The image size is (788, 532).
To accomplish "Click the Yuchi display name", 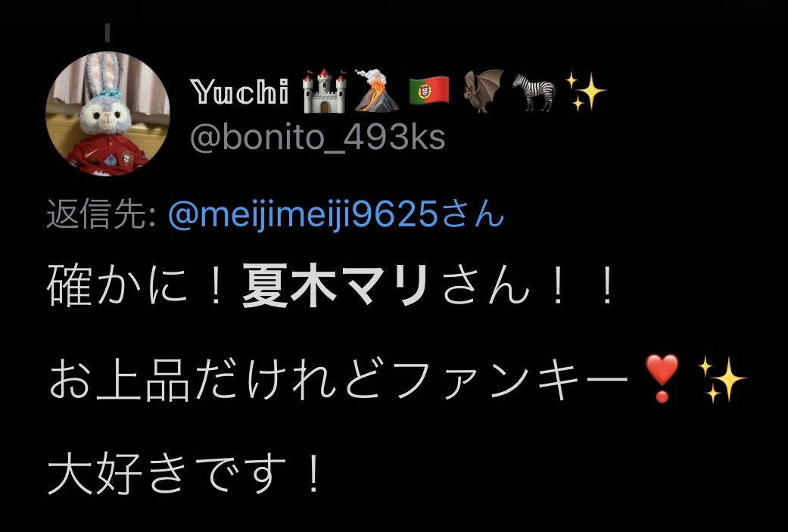I will click(x=239, y=92).
